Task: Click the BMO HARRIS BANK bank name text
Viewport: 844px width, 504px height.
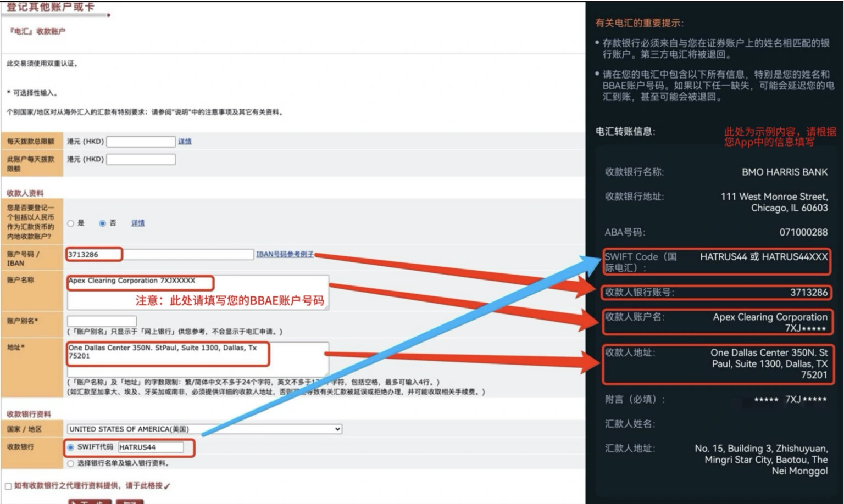Action: tap(784, 172)
